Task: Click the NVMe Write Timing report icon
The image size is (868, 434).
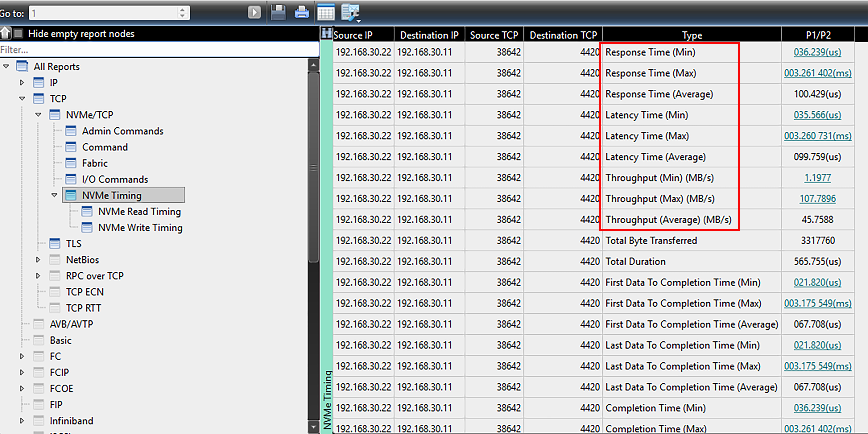Action: click(87, 228)
